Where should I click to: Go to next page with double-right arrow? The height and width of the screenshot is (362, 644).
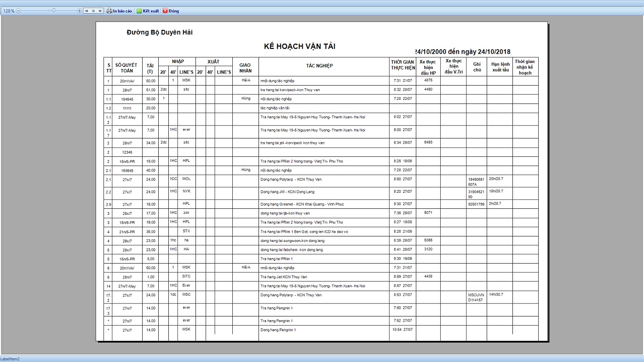click(x=100, y=11)
